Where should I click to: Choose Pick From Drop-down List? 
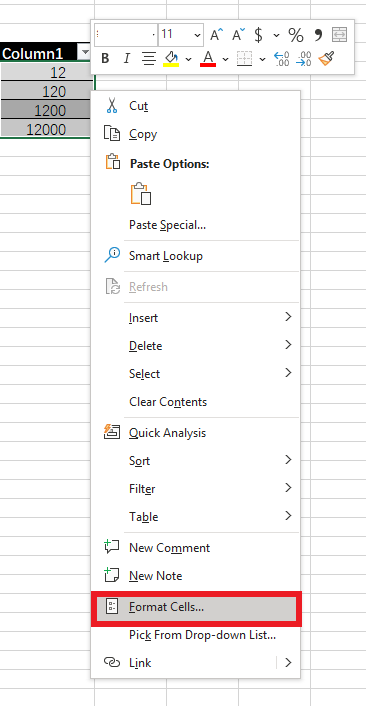202,635
